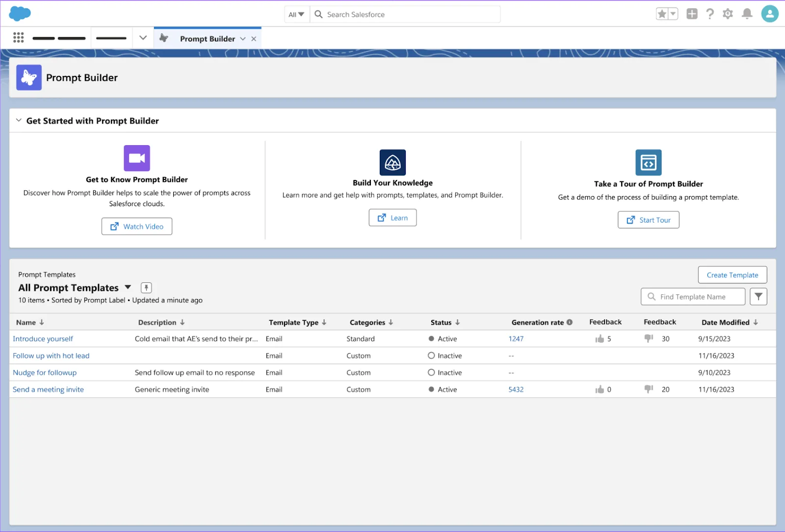
Task: Focus the Search Salesforce field
Action: point(405,14)
